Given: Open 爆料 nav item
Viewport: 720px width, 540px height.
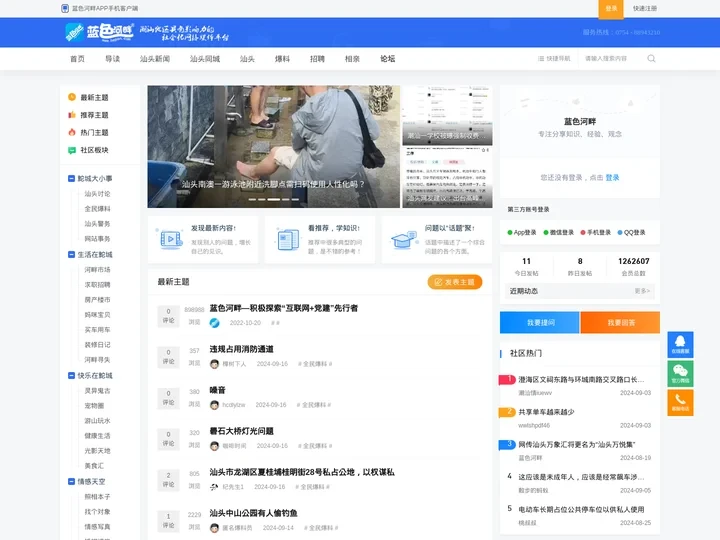Looking at the screenshot, I should point(282,59).
